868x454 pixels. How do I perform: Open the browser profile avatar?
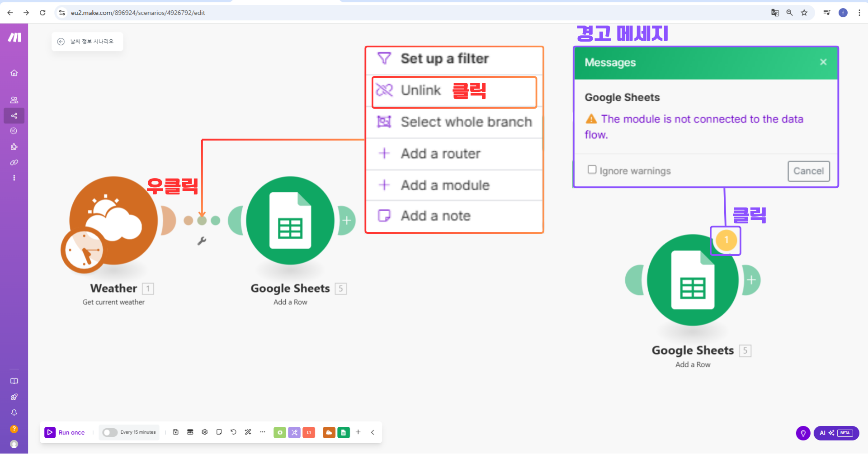pos(843,13)
